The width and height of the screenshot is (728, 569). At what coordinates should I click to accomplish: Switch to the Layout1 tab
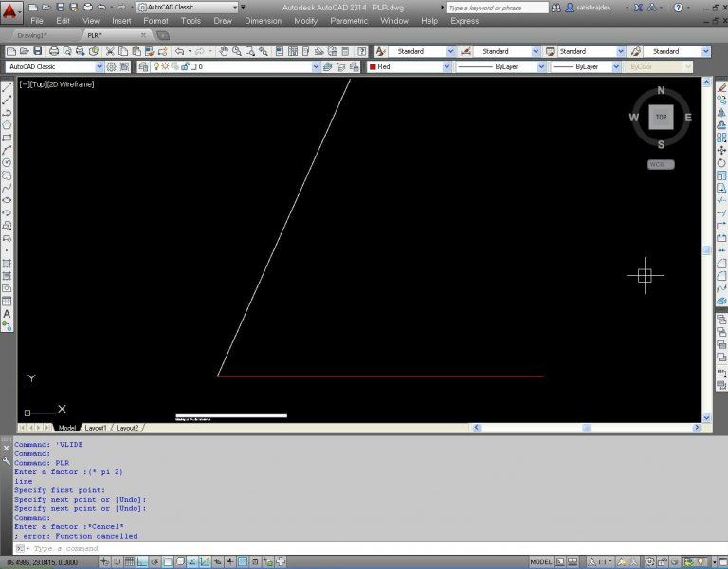(x=96, y=428)
